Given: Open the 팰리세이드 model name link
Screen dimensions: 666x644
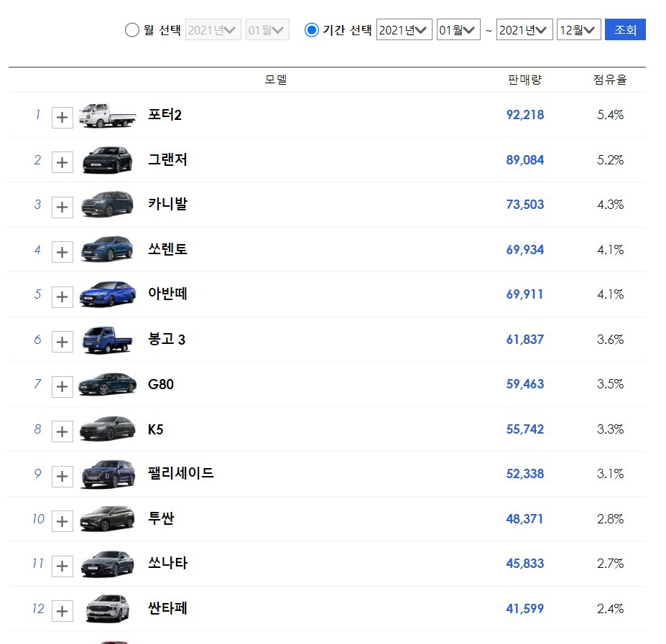Looking at the screenshot, I should click(180, 474).
